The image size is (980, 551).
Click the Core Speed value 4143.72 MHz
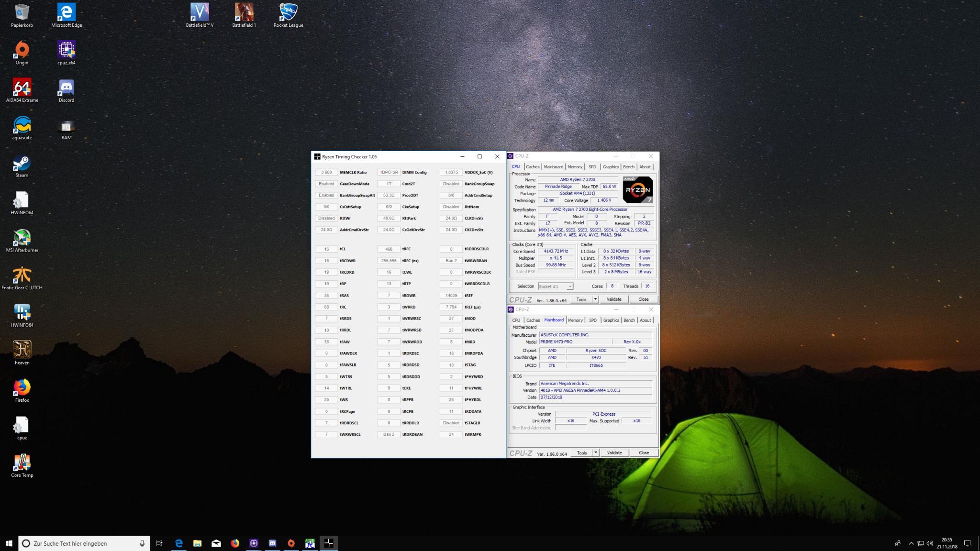(556, 251)
